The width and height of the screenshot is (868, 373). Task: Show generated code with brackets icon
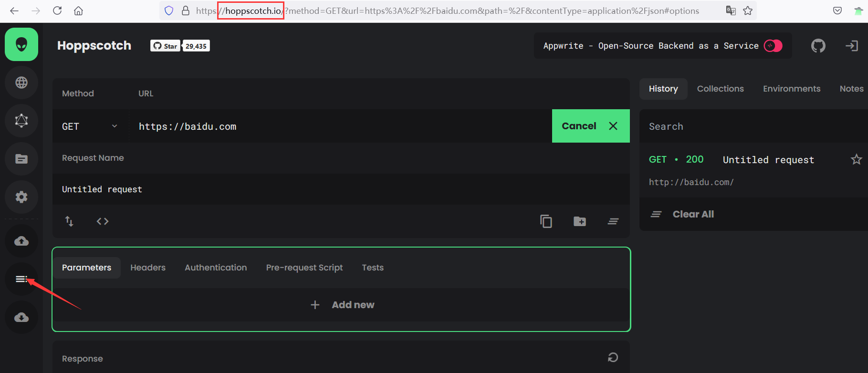coord(103,221)
